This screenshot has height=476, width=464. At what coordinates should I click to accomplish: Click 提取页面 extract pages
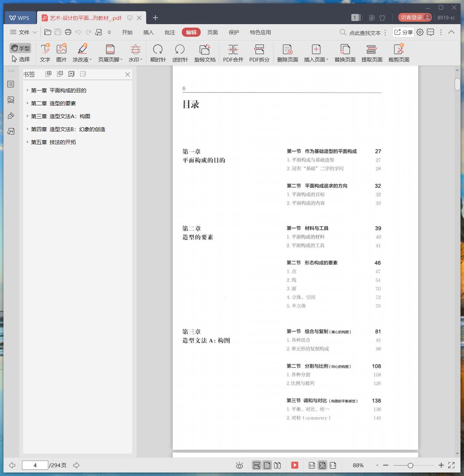coord(372,53)
